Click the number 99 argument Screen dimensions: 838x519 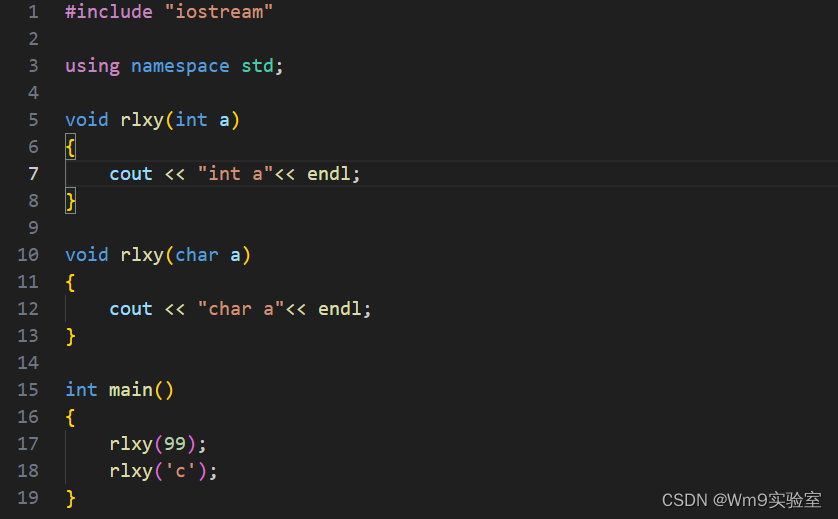[175, 444]
